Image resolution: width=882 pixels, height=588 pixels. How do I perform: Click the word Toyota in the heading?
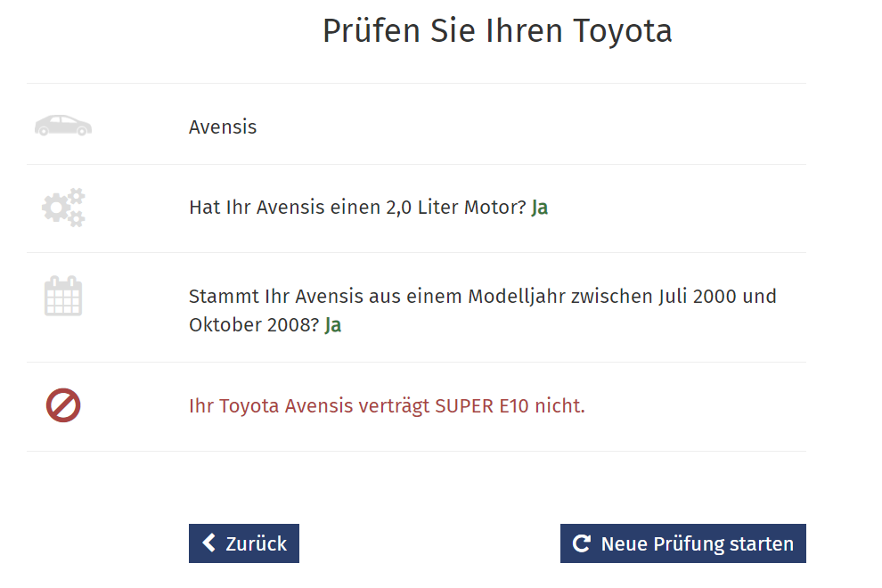(x=623, y=31)
